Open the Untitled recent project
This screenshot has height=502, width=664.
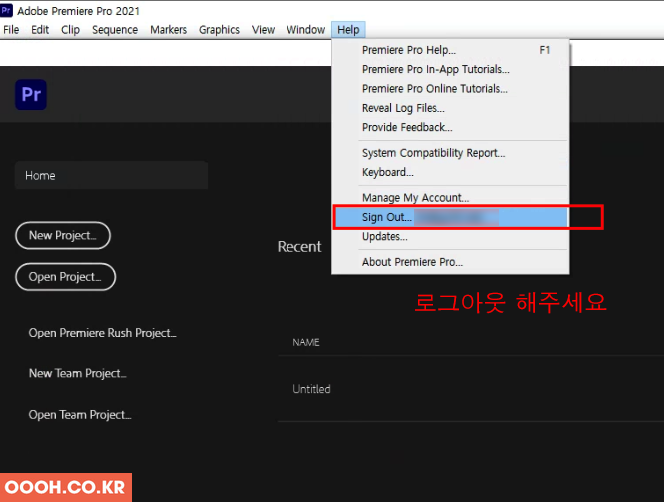click(x=311, y=389)
